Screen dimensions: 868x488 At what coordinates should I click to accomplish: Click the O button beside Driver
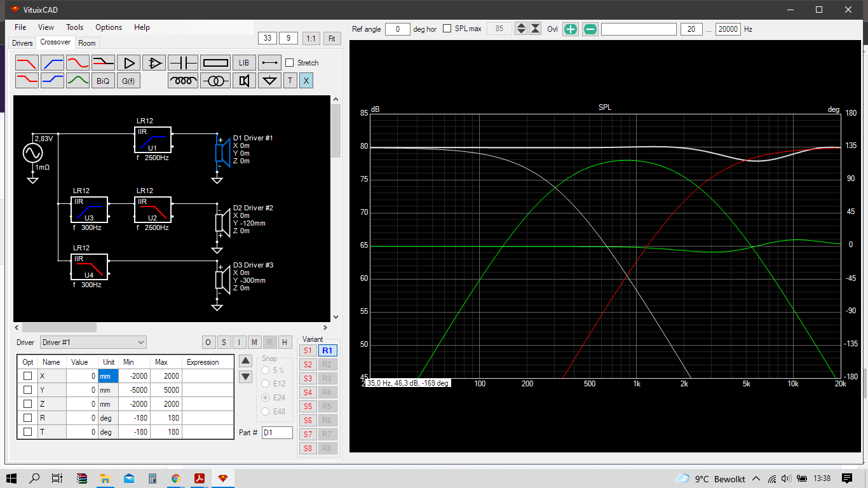click(209, 342)
